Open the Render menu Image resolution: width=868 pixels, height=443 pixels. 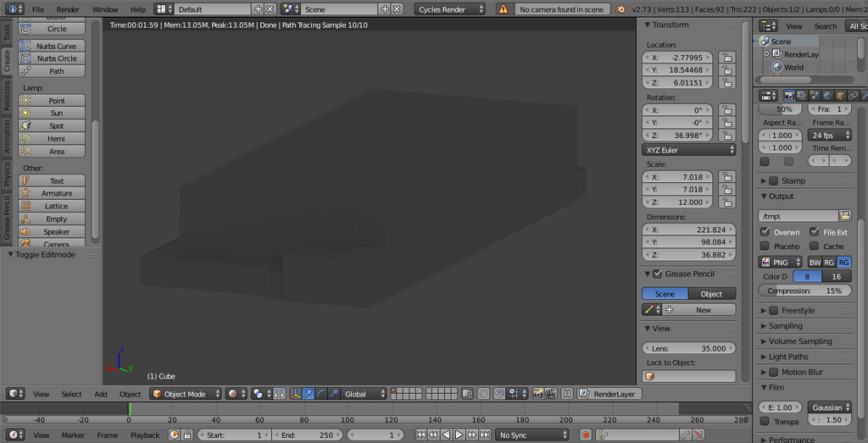68,9
